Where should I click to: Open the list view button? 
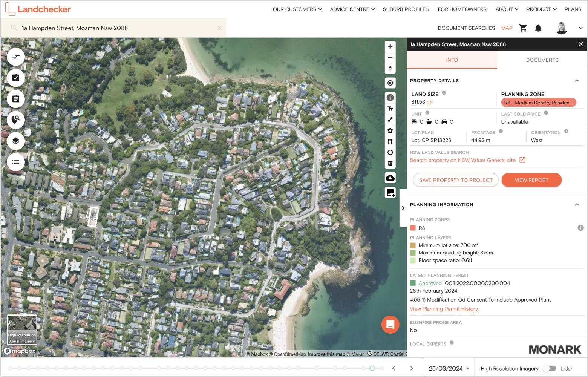16,162
